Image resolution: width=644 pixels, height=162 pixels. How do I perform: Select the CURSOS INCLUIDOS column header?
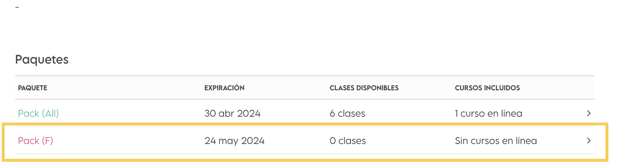[x=487, y=88]
